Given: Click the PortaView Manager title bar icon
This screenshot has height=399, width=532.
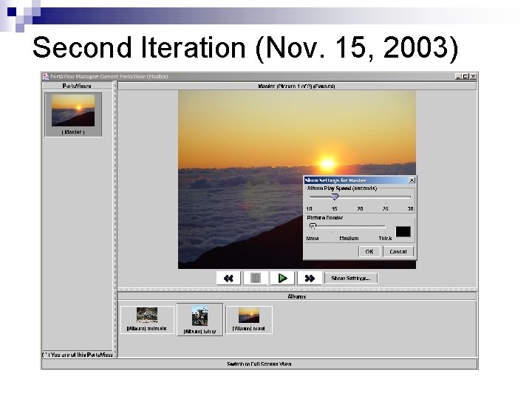Looking at the screenshot, I should (46, 76).
